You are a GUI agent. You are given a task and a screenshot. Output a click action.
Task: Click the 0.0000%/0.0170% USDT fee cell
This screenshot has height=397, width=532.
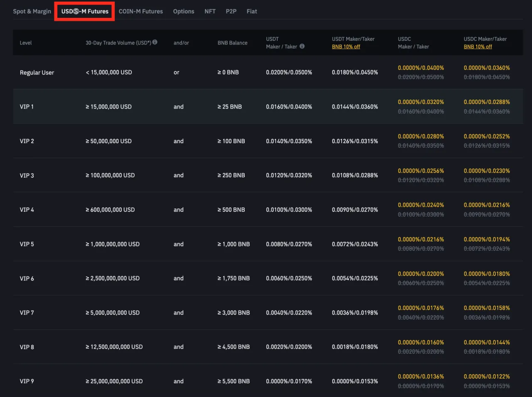[289, 381]
